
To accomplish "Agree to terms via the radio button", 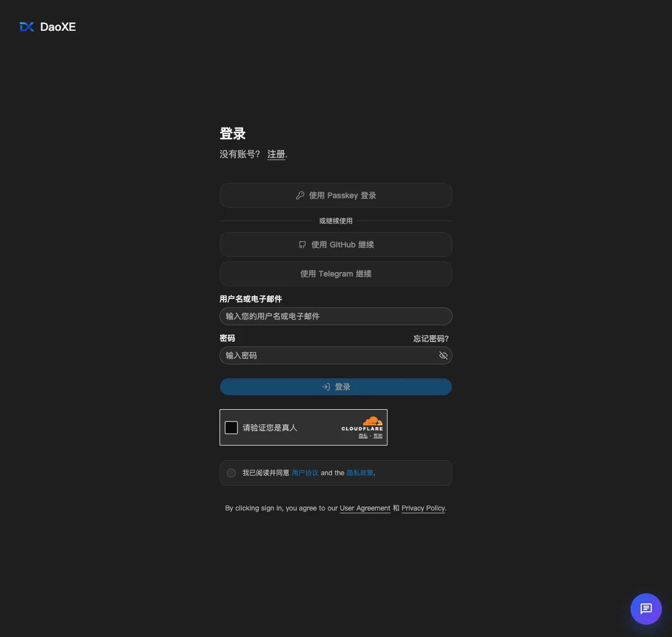I will pos(231,473).
